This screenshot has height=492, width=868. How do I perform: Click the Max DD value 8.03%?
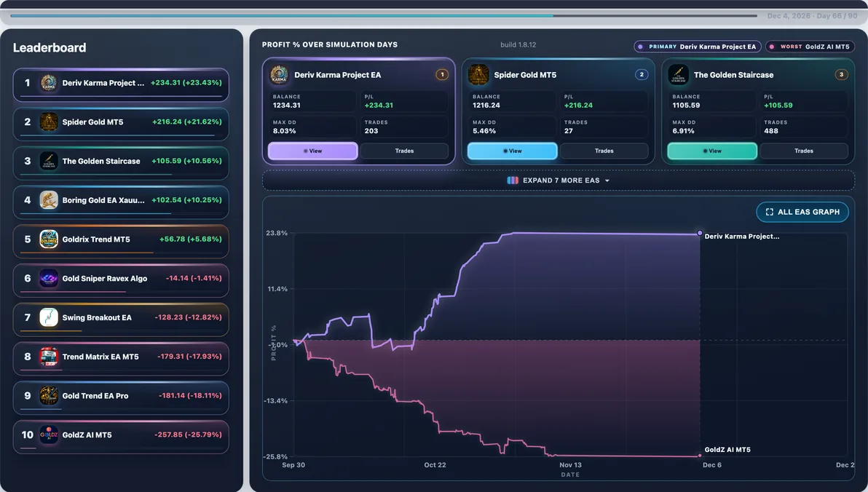click(285, 131)
